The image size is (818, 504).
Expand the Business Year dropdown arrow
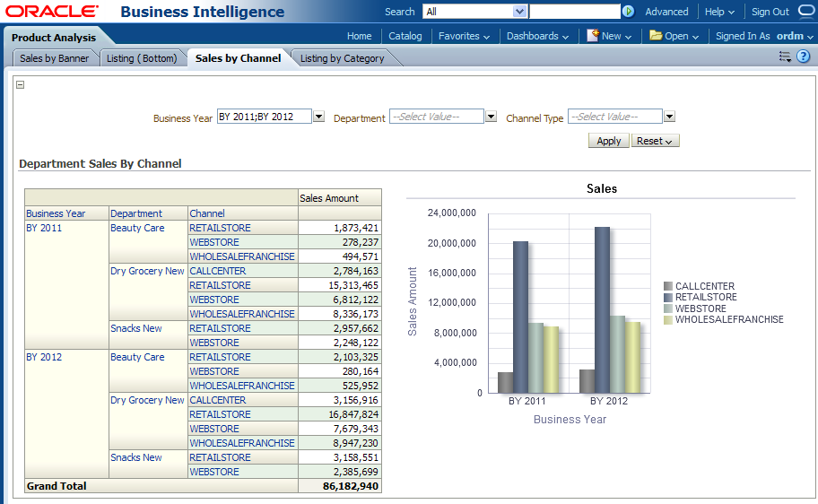(x=318, y=117)
